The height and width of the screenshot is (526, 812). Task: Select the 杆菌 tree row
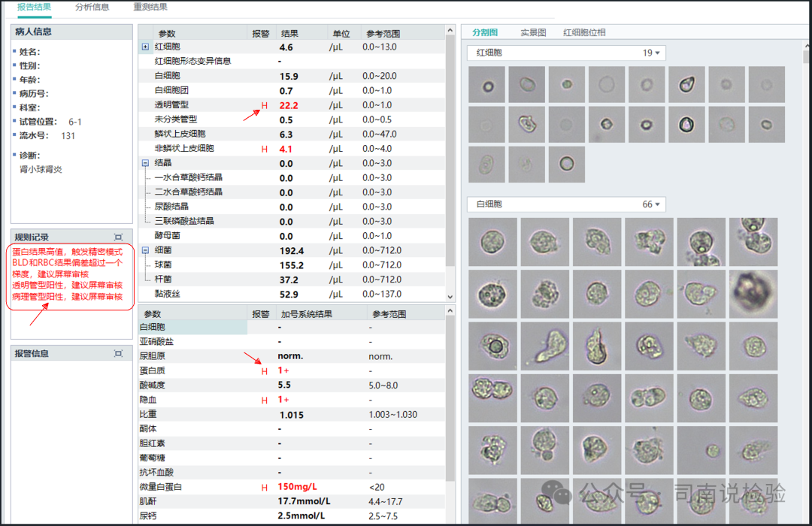291,279
